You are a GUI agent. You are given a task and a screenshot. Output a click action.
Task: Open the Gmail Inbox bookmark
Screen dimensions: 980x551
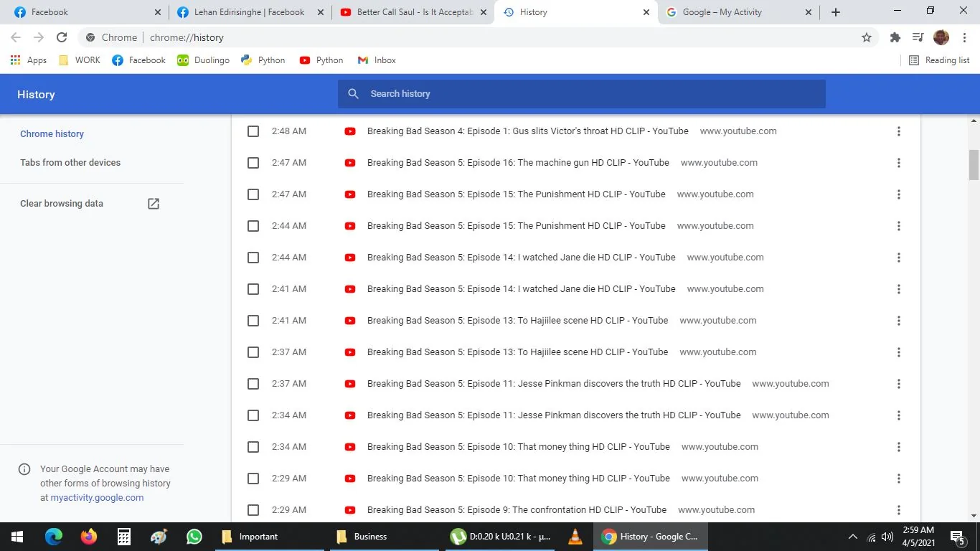click(377, 60)
